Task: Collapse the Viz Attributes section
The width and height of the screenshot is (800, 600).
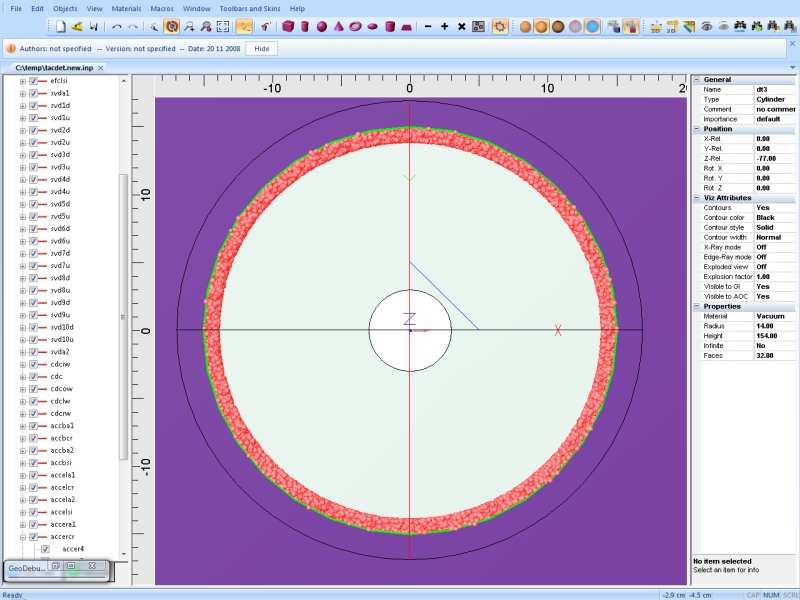Action: coord(697,198)
